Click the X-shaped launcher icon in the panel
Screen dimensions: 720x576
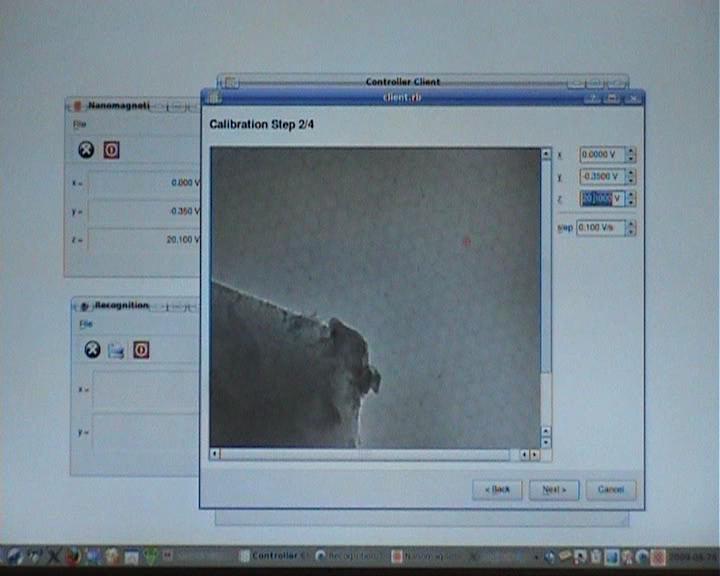53,556
